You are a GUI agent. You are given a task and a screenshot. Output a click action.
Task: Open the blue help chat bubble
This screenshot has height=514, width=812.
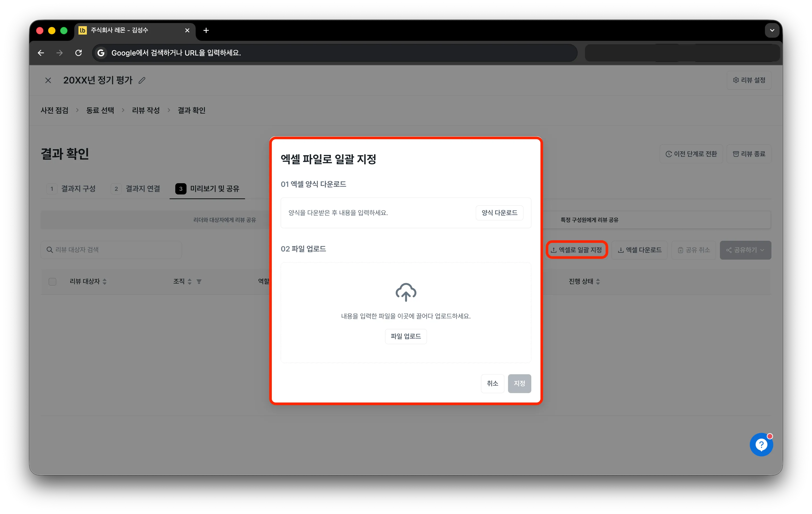pyautogui.click(x=761, y=445)
